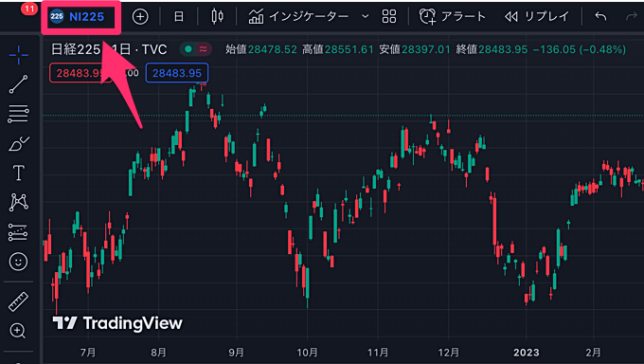This screenshot has height=364, width=644.
Task: Change the candlestick chart type
Action: 217,17
